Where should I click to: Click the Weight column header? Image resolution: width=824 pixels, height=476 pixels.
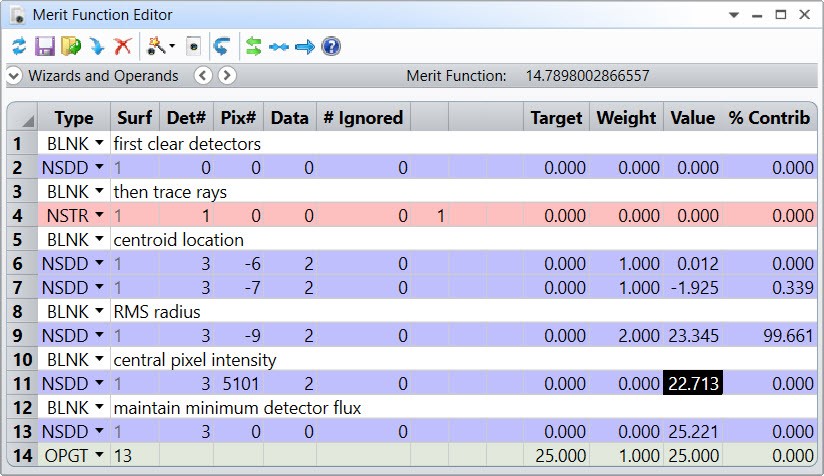[x=626, y=117]
